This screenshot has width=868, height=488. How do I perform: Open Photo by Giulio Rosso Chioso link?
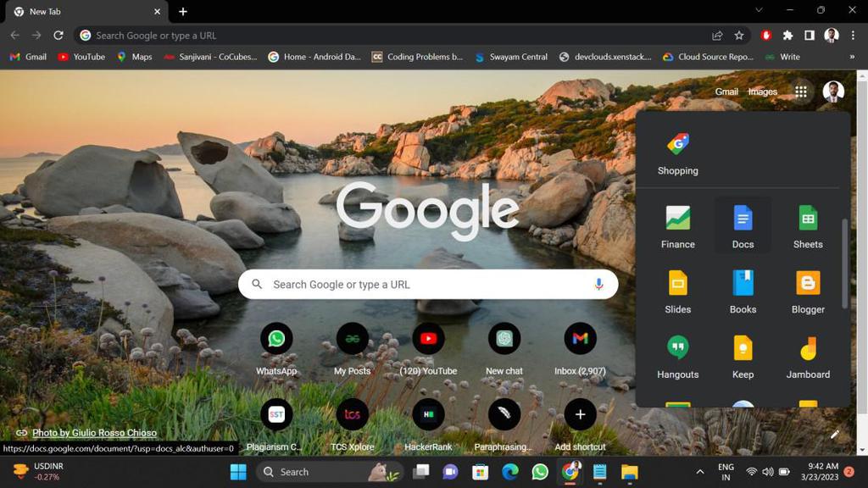point(94,433)
